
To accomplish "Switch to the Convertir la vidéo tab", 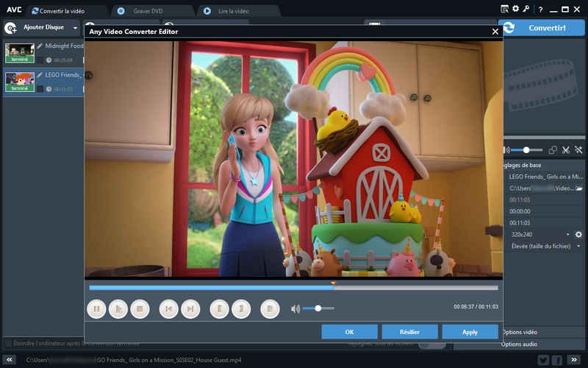I will tap(62, 11).
